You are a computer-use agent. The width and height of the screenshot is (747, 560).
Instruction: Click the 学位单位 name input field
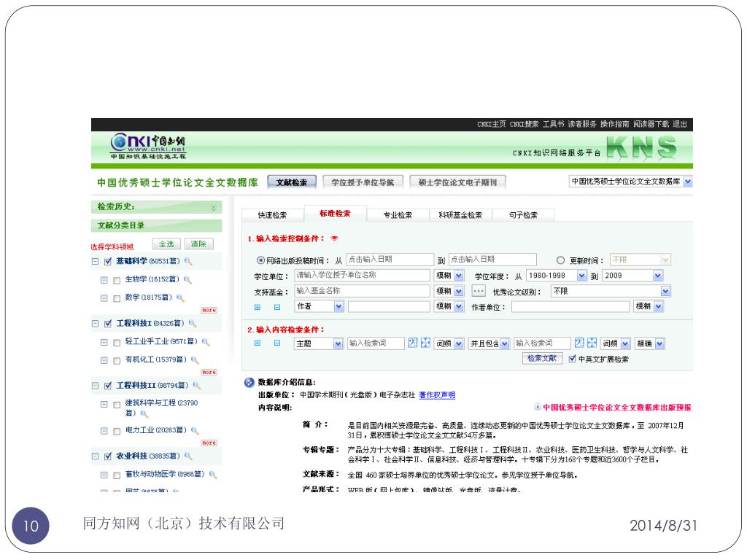(x=362, y=275)
